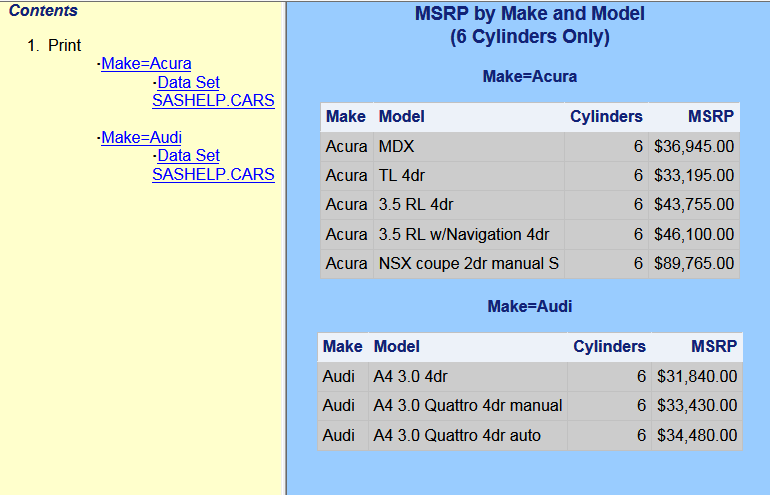The height and width of the screenshot is (495, 770).
Task: Click the Make=Audi byline above the second table
Action: click(x=529, y=307)
